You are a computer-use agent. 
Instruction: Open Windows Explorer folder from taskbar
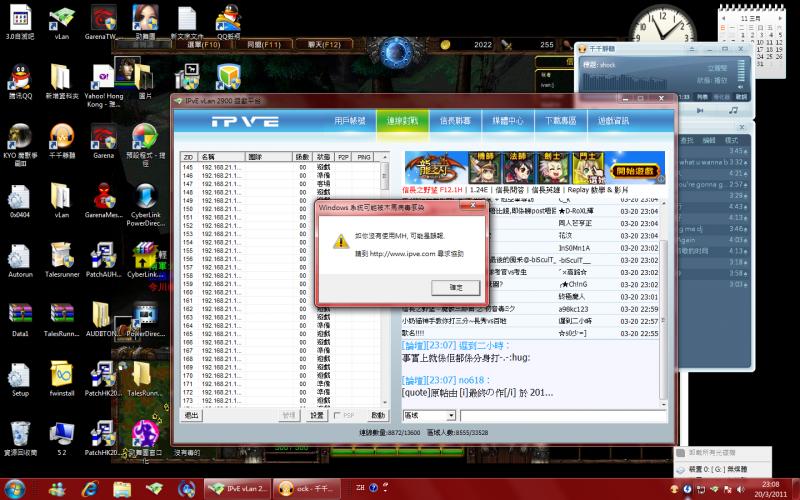[122, 489]
